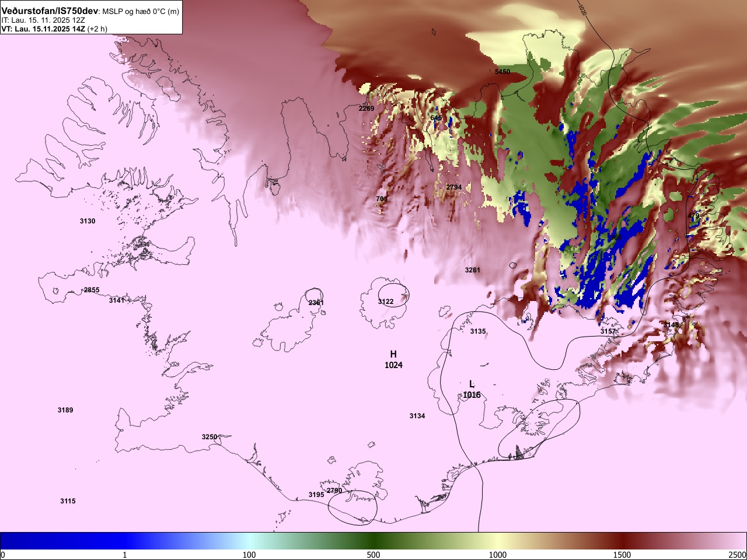Click the pressure value 1024
This screenshot has height=560, width=747.
(x=393, y=365)
